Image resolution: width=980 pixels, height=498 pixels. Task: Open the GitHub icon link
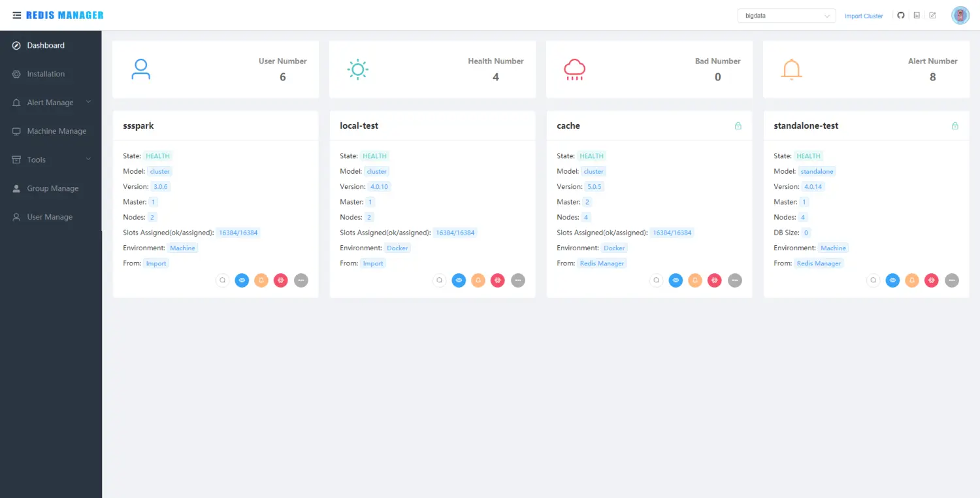click(x=901, y=16)
